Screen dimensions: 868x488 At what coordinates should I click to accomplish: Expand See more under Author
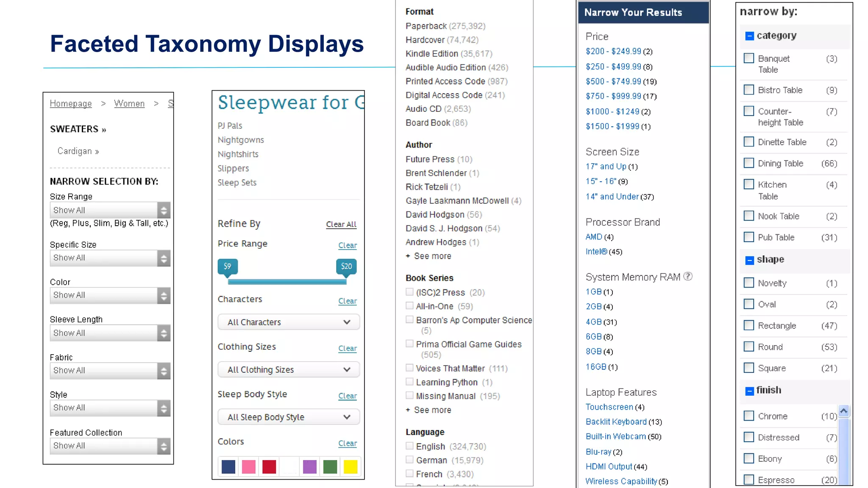428,256
